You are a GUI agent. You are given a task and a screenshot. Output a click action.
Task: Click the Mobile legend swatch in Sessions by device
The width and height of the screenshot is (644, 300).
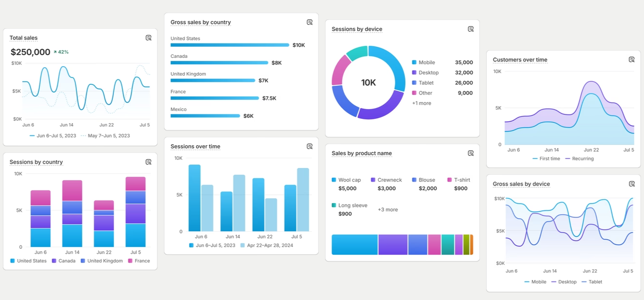[x=414, y=62]
